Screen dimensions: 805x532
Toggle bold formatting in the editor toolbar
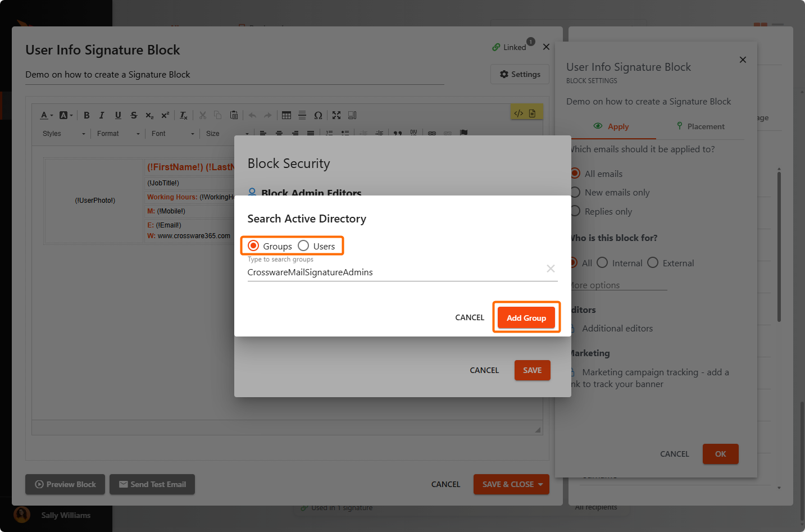[x=87, y=115]
